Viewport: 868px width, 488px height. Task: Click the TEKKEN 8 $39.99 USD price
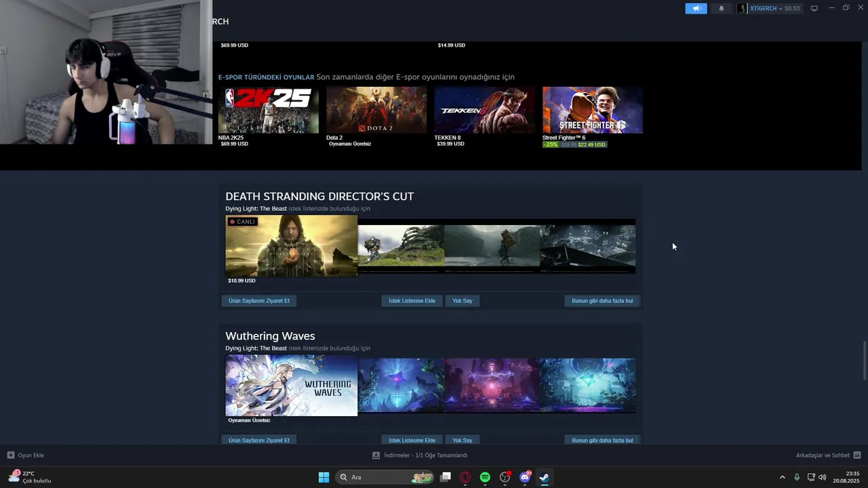click(450, 144)
